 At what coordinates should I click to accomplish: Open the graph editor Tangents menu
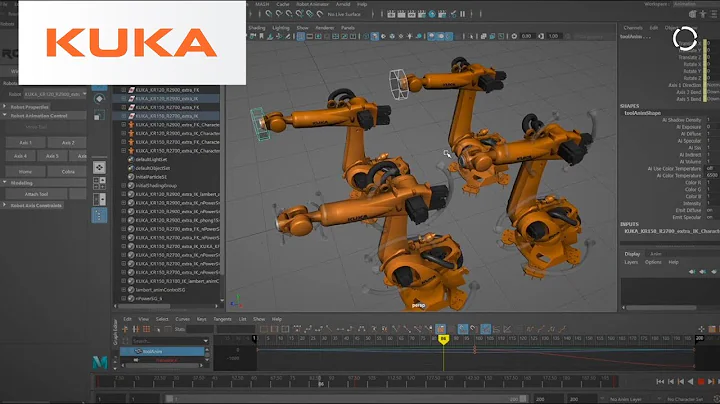[x=222, y=319]
